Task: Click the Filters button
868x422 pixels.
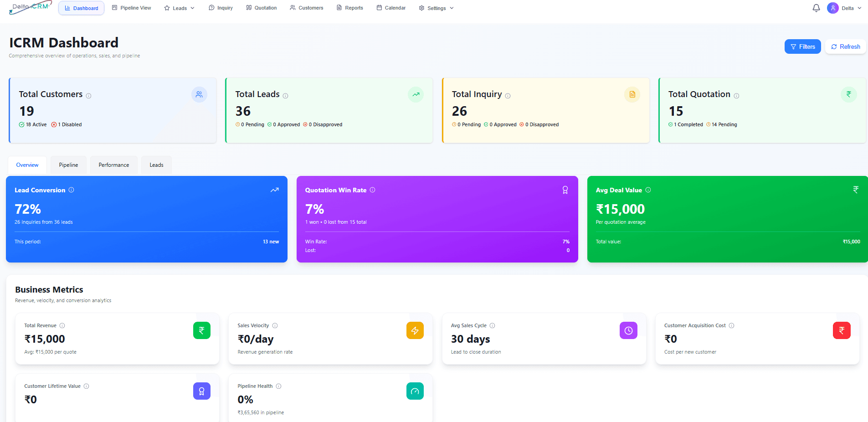Action: click(x=802, y=46)
